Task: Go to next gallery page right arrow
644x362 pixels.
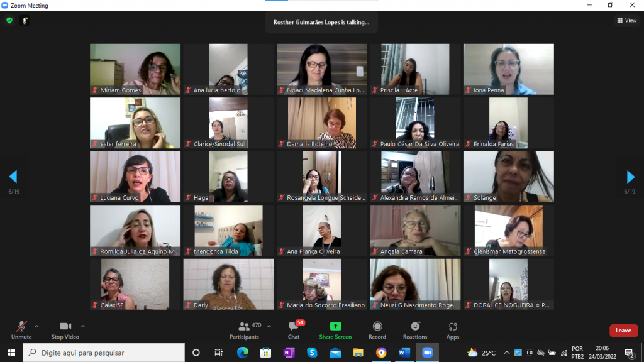Action: point(631,177)
